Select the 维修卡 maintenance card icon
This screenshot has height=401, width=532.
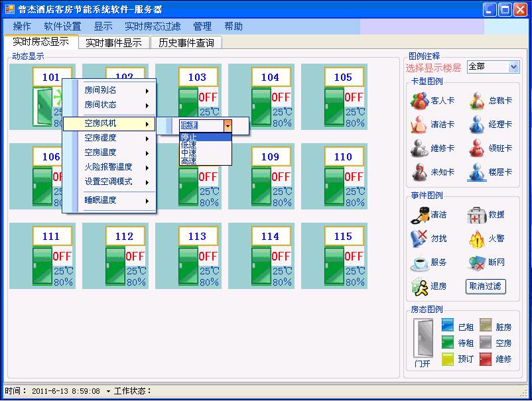(x=419, y=148)
